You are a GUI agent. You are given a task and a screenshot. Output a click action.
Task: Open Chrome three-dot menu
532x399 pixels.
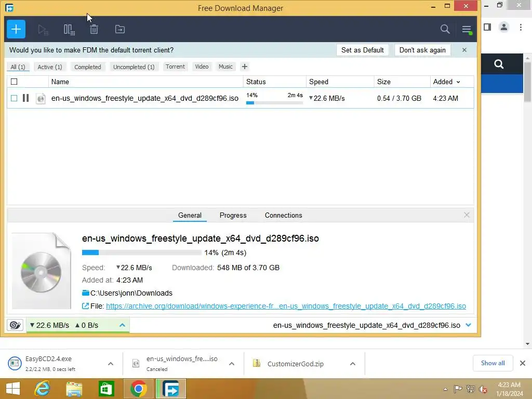point(521,27)
